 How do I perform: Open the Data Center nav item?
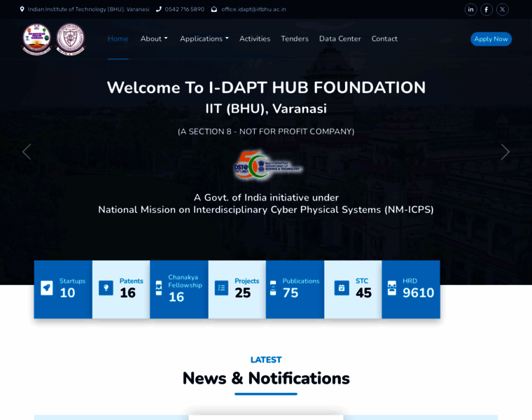[340, 38]
